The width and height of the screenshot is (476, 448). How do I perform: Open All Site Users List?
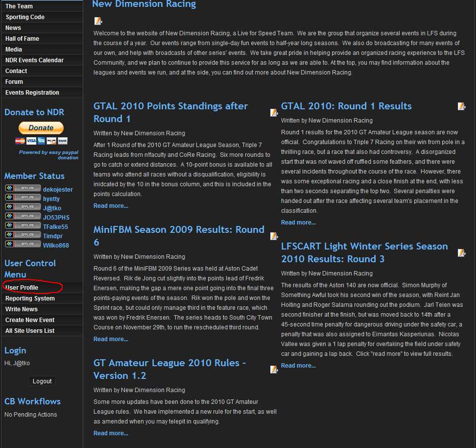point(42,331)
